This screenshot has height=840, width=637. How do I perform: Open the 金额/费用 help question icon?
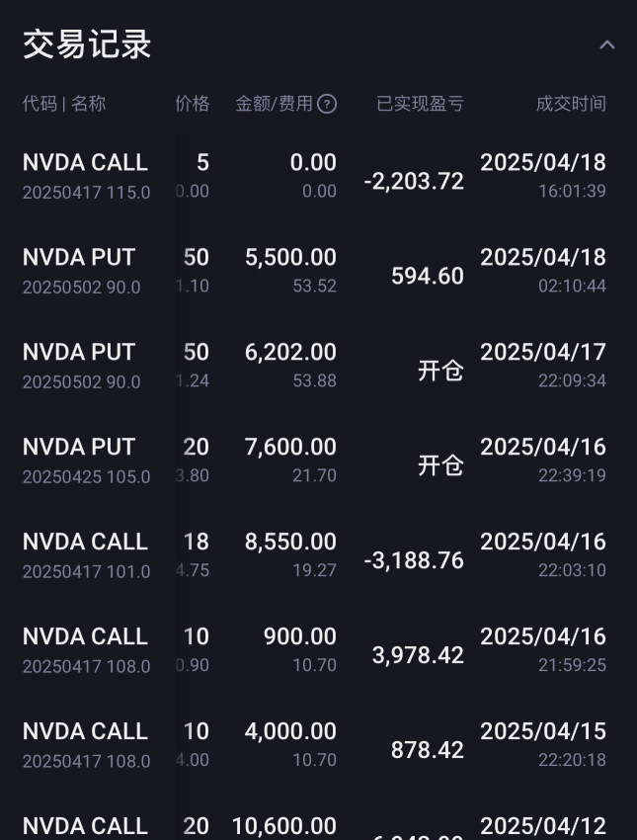click(x=327, y=104)
